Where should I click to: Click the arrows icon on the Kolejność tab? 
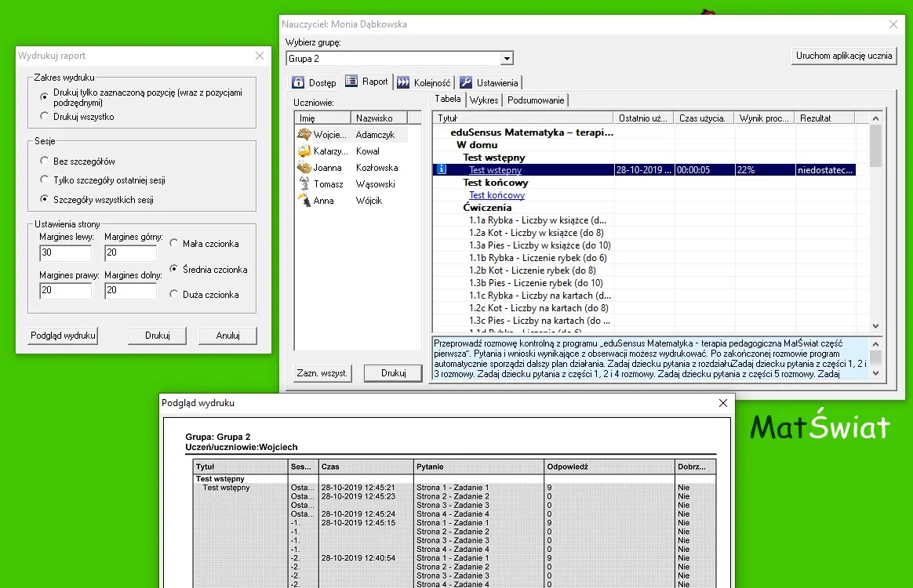(402, 82)
